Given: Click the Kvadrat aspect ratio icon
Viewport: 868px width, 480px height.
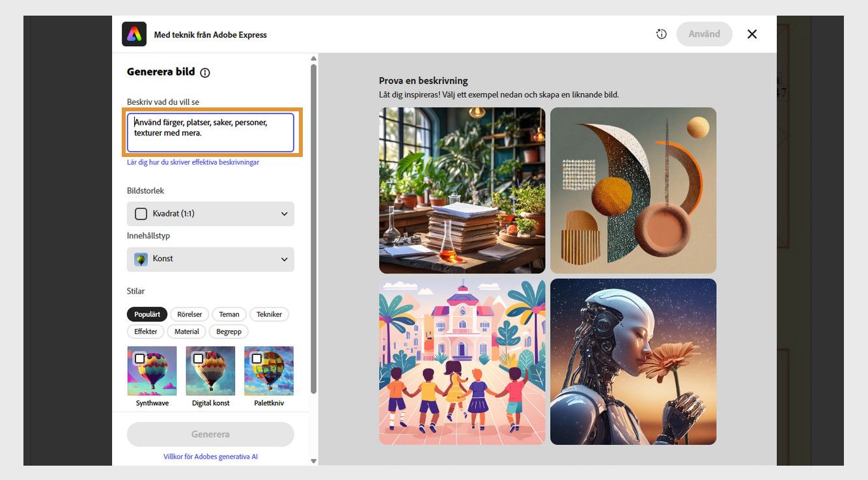Looking at the screenshot, I should pos(140,214).
